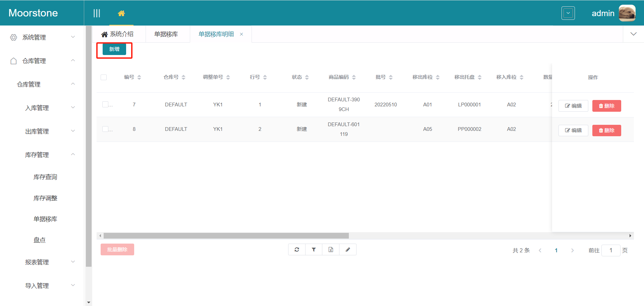This screenshot has width=644, height=306.
Task: Open the tabs dropdown chevron at right
Action: (x=633, y=34)
